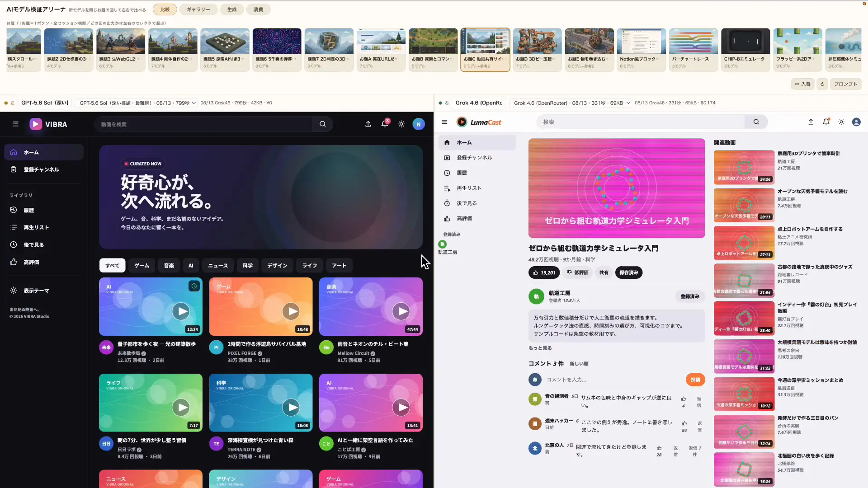Select task thumbnail お題D 3Dビー玉転
Screen dimensions: 868x488
537,49
